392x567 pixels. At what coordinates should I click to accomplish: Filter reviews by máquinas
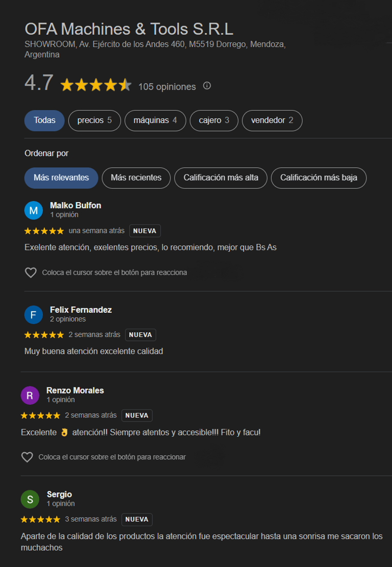[x=155, y=120]
